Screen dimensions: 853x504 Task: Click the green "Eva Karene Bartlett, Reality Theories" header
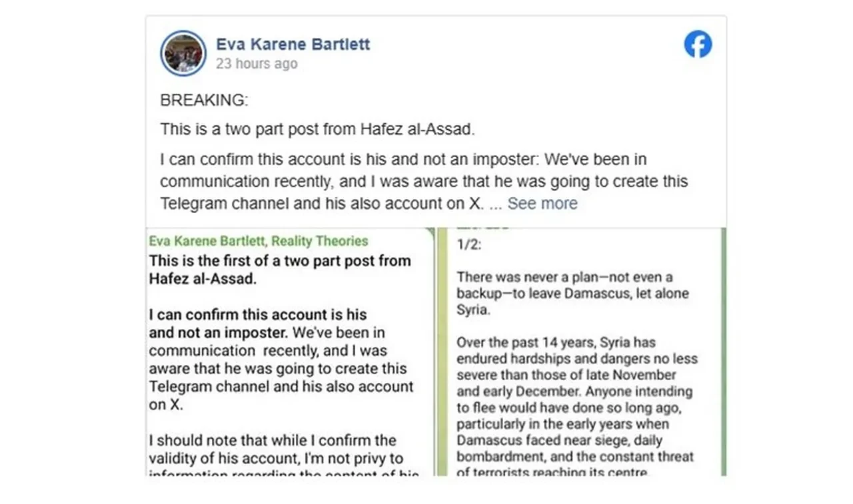(x=259, y=241)
